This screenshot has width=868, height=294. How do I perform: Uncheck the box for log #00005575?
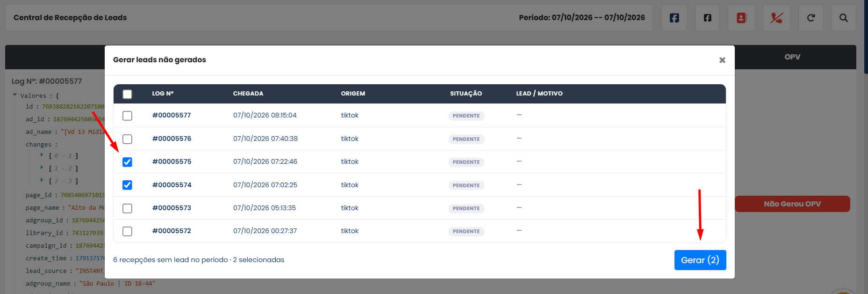click(x=127, y=162)
